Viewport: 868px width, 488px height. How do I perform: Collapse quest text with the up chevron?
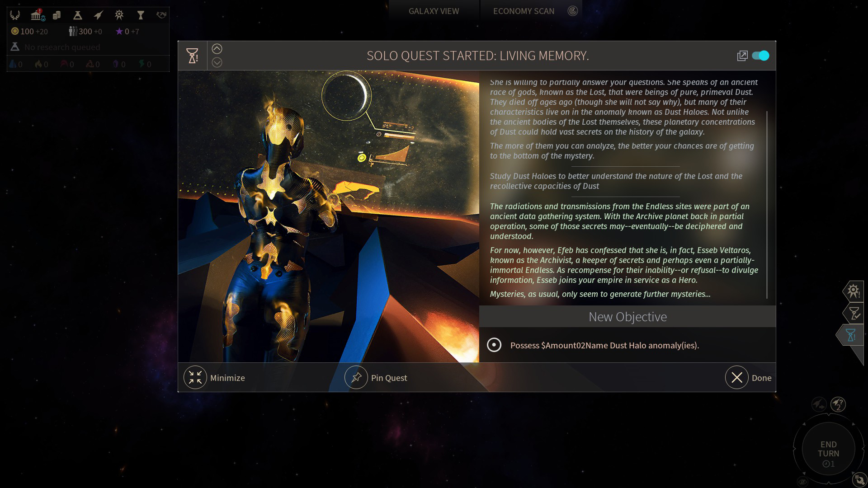click(x=217, y=48)
